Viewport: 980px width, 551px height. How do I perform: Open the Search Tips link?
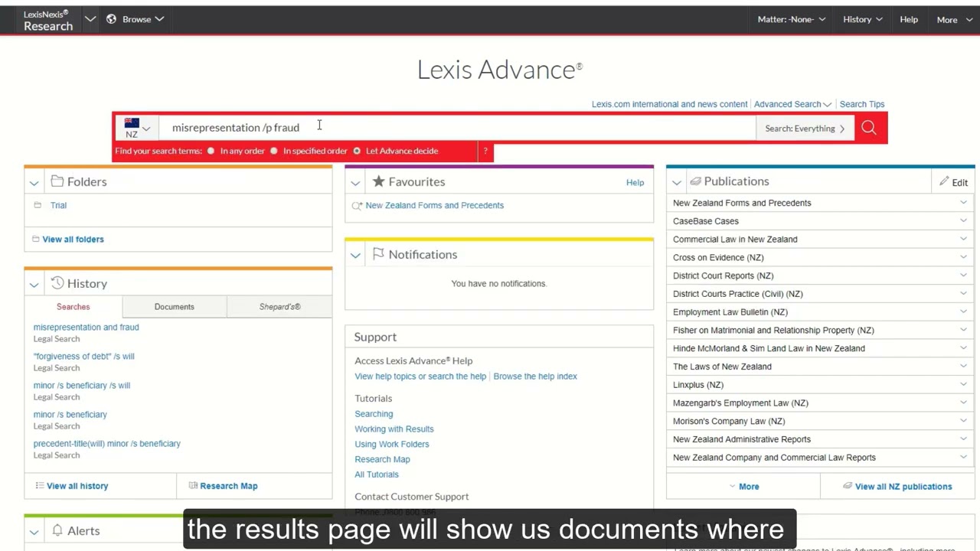tap(861, 104)
